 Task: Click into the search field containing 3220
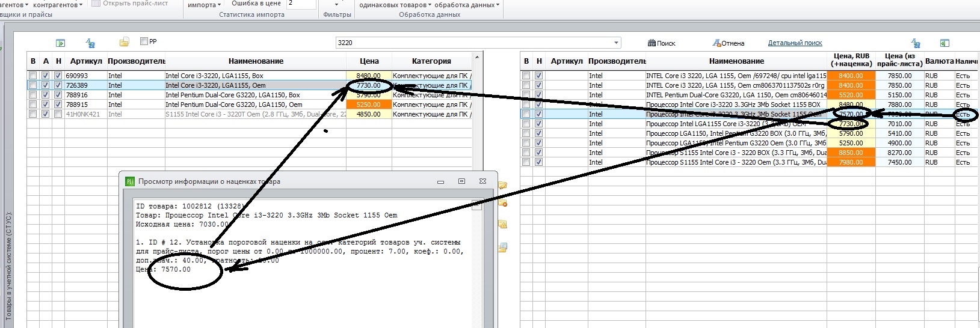474,43
